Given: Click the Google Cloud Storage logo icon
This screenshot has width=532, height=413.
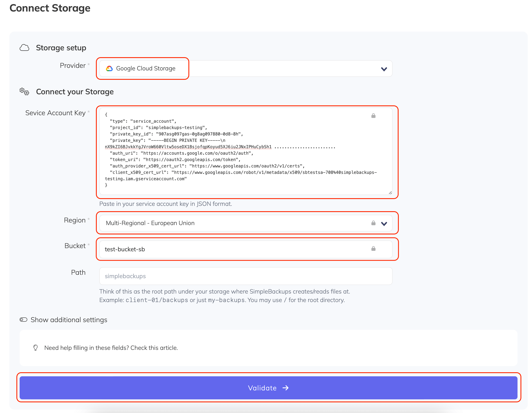Looking at the screenshot, I should click(110, 68).
